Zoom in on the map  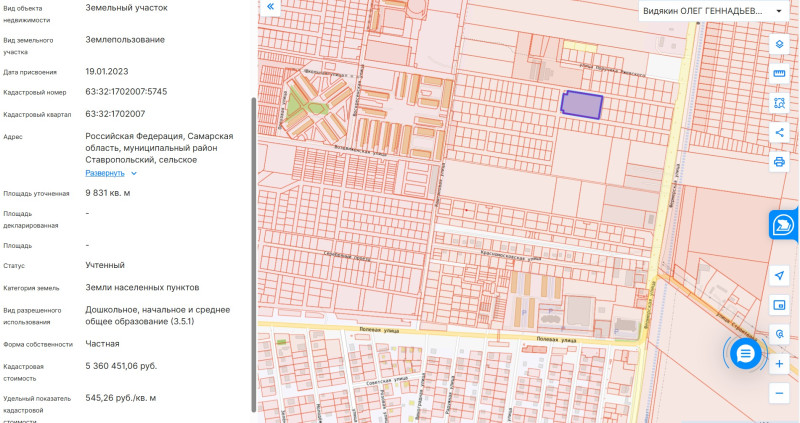(x=779, y=364)
